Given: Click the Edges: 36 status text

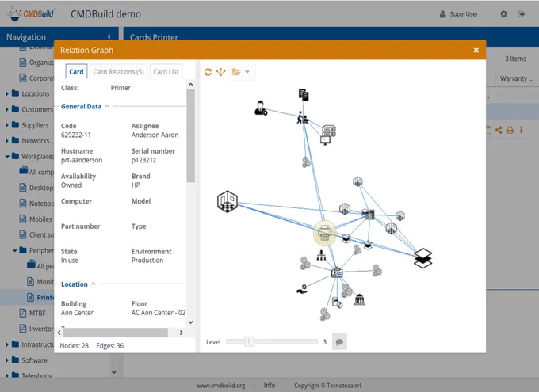Looking at the screenshot, I should click(109, 345).
